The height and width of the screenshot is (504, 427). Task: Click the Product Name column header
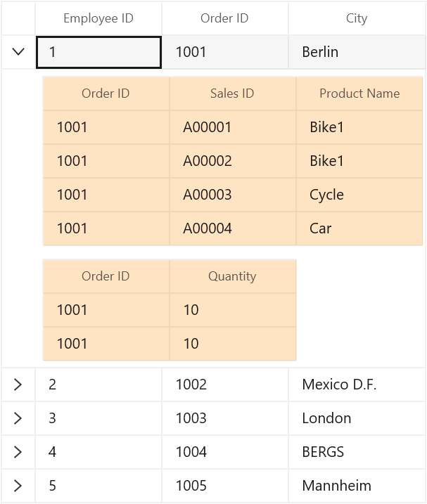[x=359, y=93]
